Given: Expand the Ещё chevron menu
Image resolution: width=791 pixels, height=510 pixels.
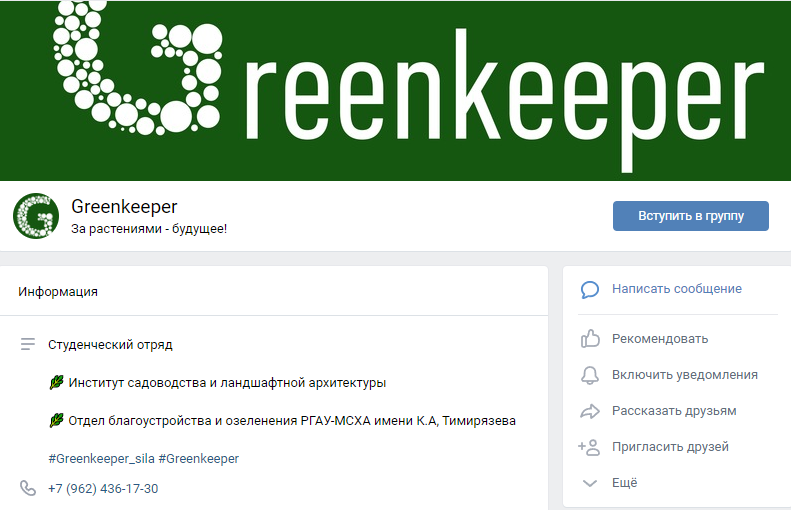Looking at the screenshot, I should [x=590, y=483].
